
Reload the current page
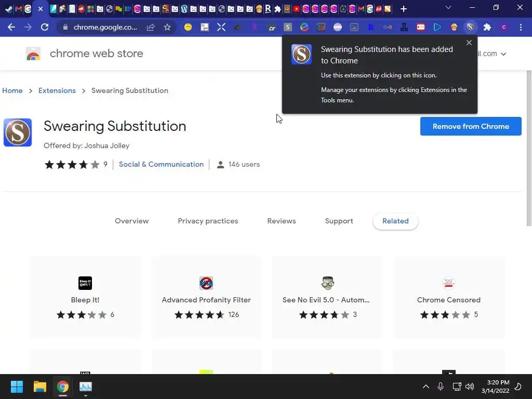[45, 27]
